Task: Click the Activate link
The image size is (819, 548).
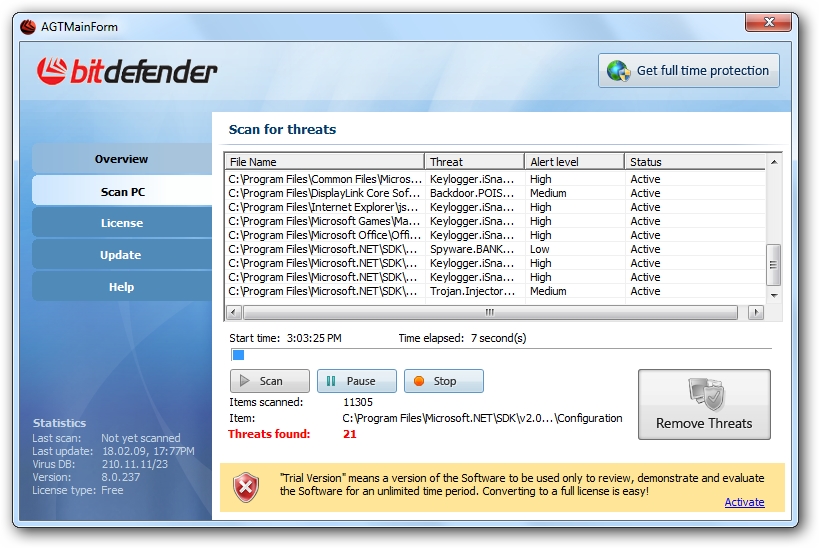Action: tap(744, 502)
